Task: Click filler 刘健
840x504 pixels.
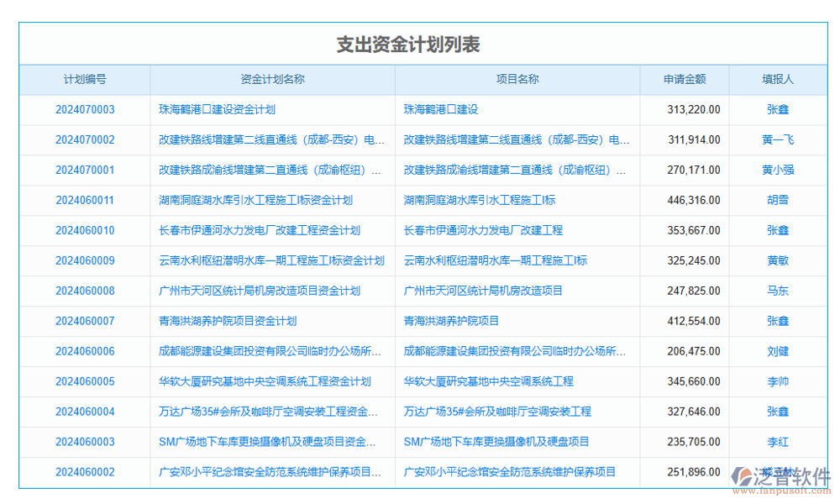Action: tap(777, 351)
